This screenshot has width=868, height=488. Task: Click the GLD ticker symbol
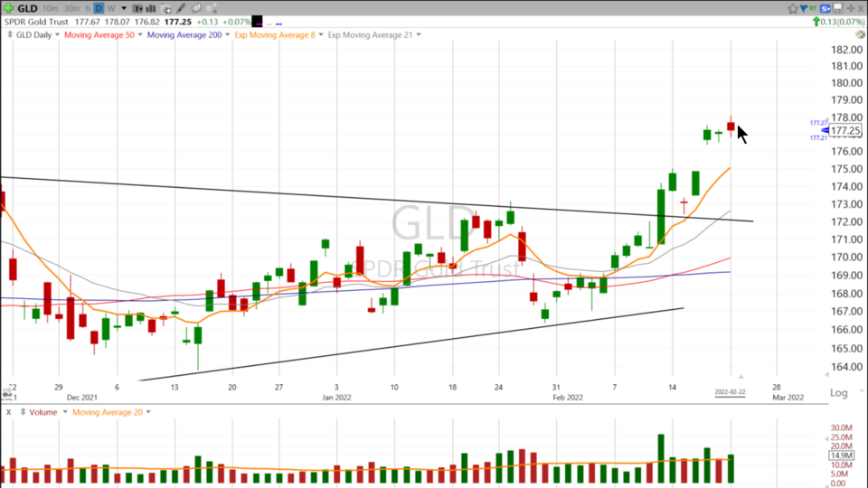[28, 8]
